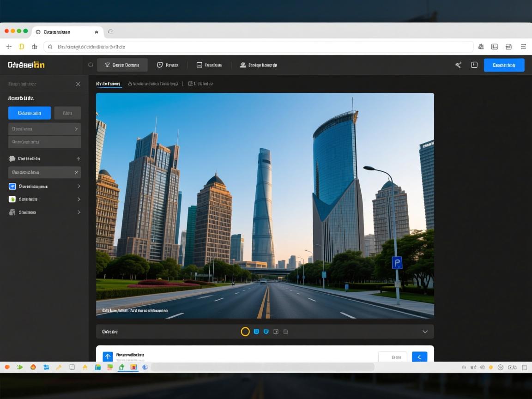Click the green icon item in the sidebar
This screenshot has width=532, height=399.
(44, 199)
